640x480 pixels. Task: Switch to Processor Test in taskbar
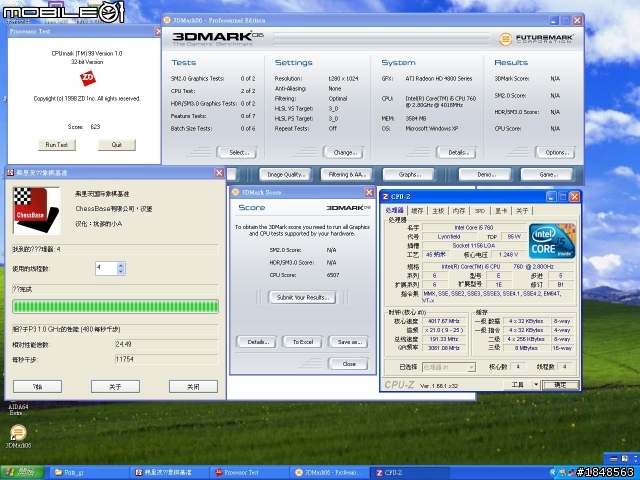pos(251,473)
